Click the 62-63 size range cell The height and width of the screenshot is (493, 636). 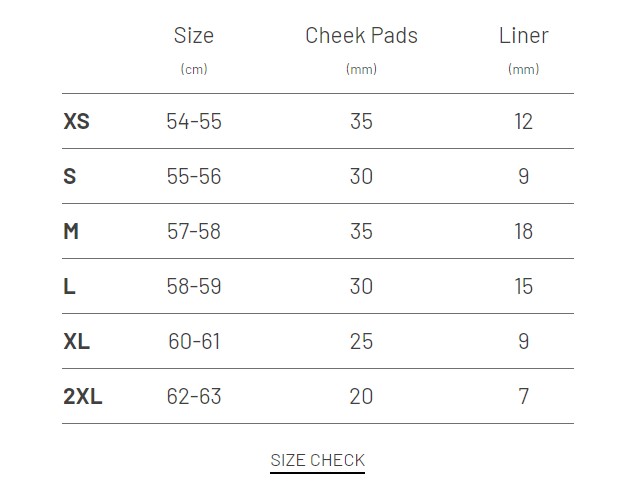[x=194, y=396]
